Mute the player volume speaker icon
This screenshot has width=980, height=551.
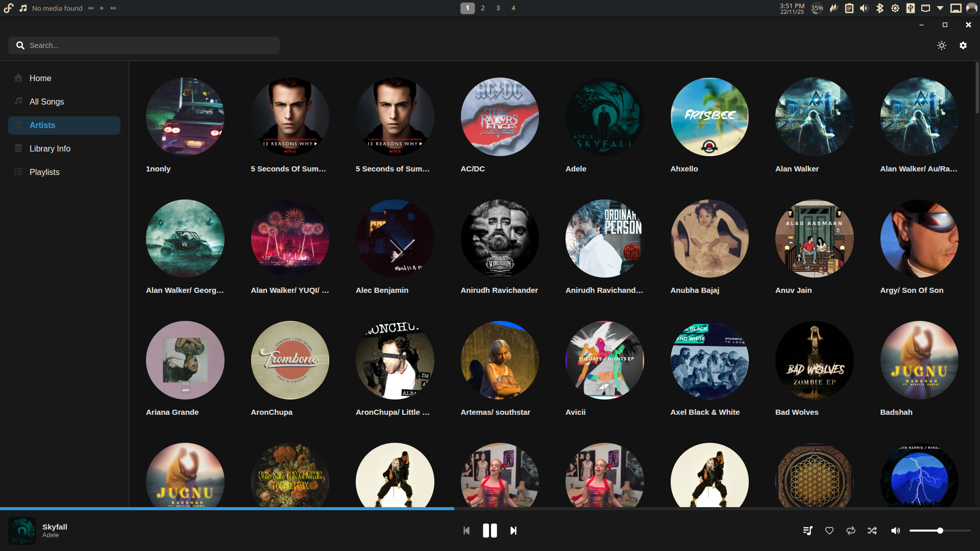pos(895,531)
